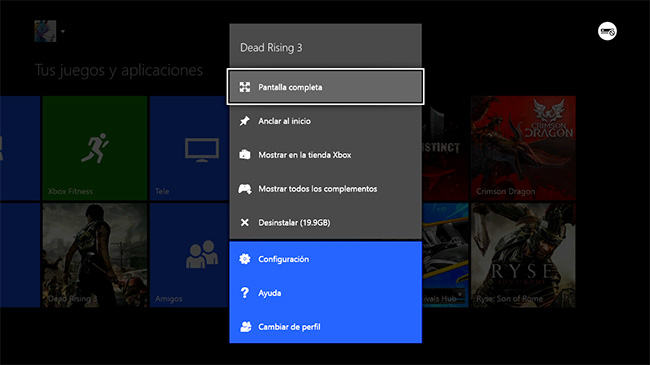Click the gamepad controller icon

click(x=245, y=189)
